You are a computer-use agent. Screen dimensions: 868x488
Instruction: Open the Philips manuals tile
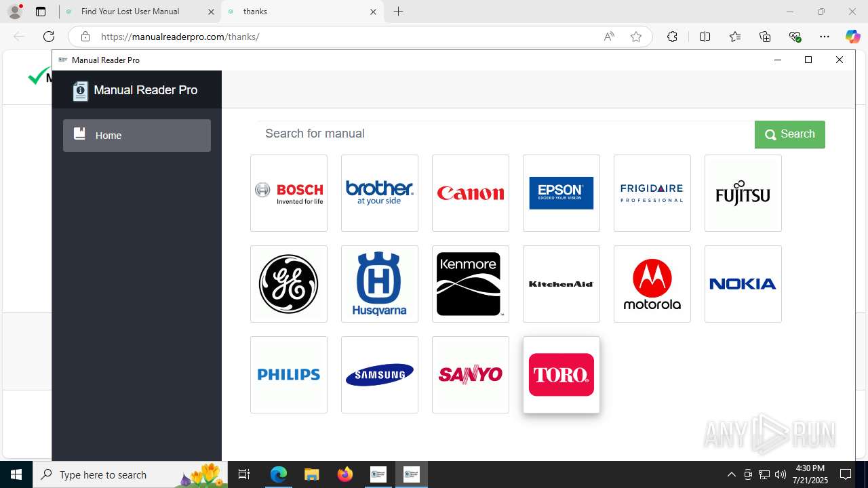tap(289, 375)
